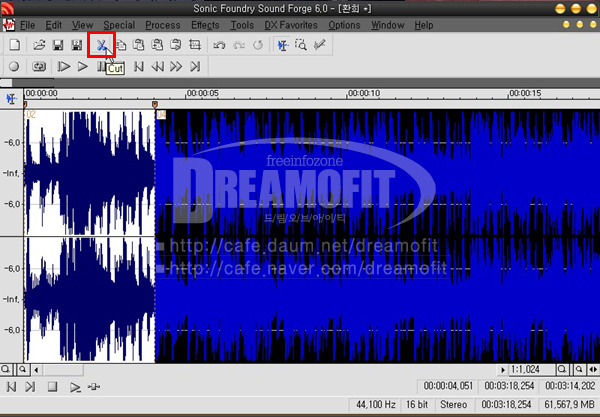Viewport: 600px width, 417px height.
Task: Trim/Crop the selection with the crop icon
Action: point(195,45)
